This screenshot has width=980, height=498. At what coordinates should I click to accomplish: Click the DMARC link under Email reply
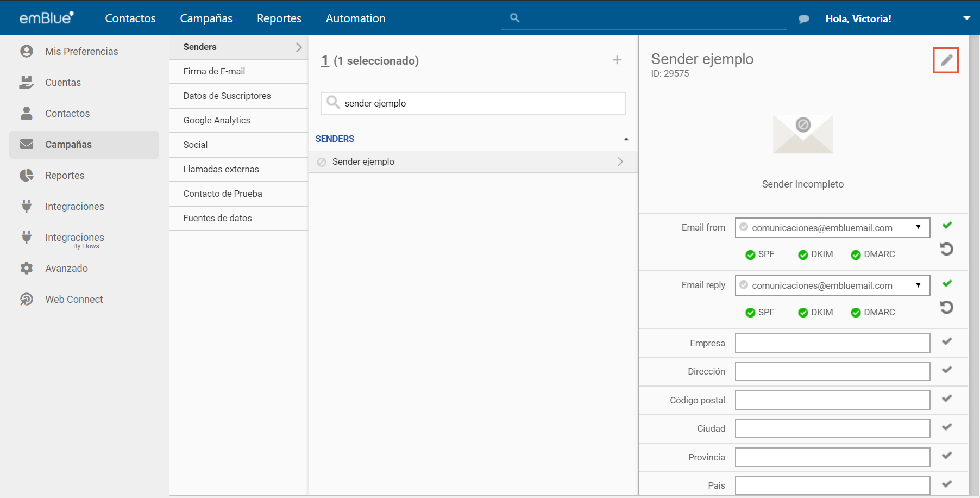[x=879, y=313]
